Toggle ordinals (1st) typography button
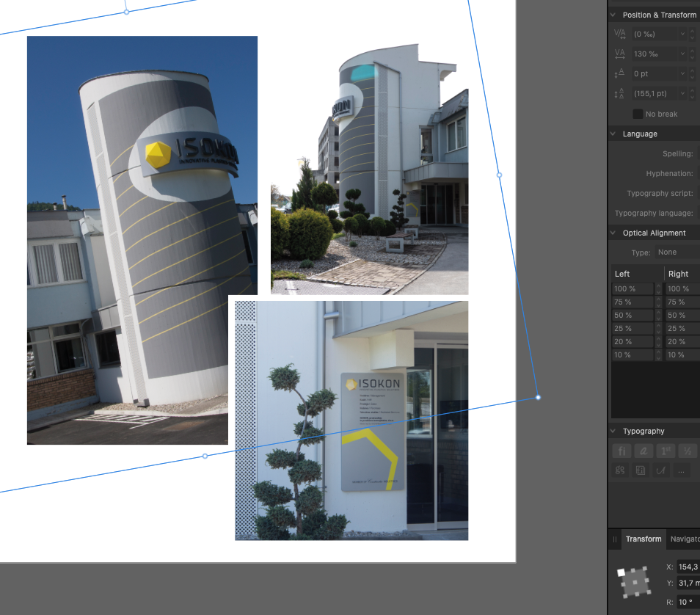The height and width of the screenshot is (615, 700). click(x=666, y=451)
